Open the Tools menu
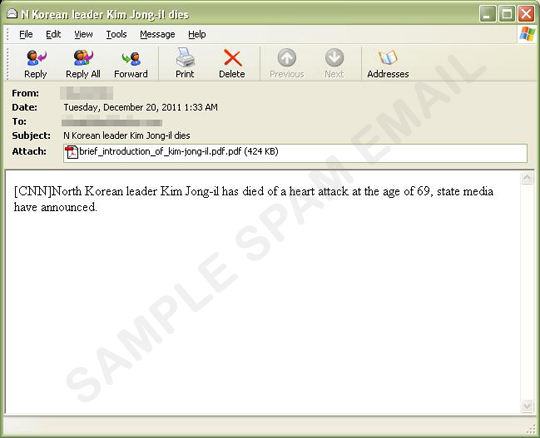Image resolution: width=540 pixels, height=438 pixels. [x=116, y=34]
